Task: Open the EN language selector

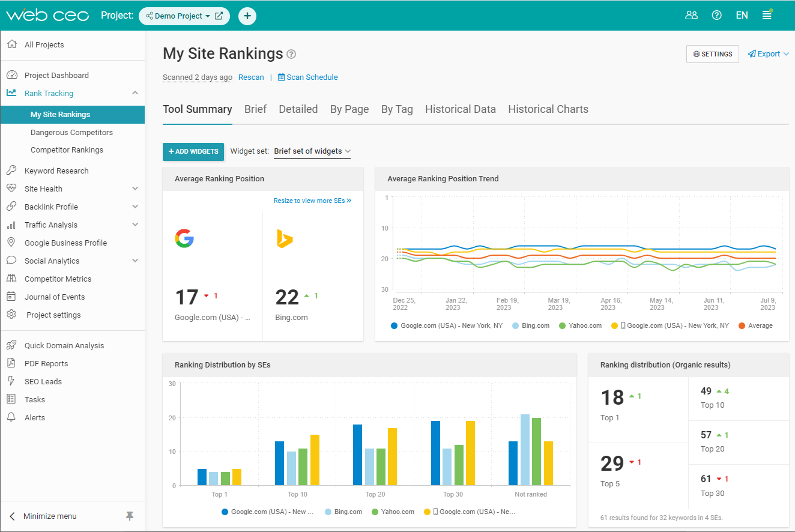Action: (x=742, y=16)
